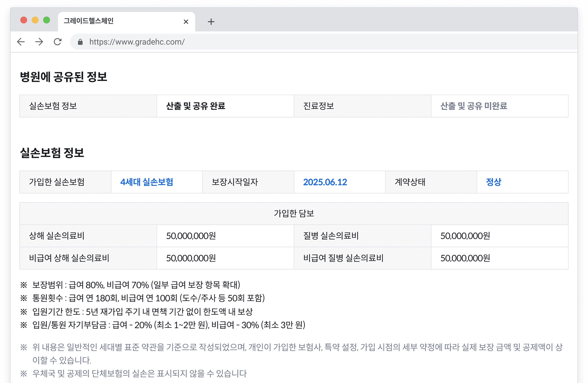Click the 계약상태 label

(x=410, y=182)
